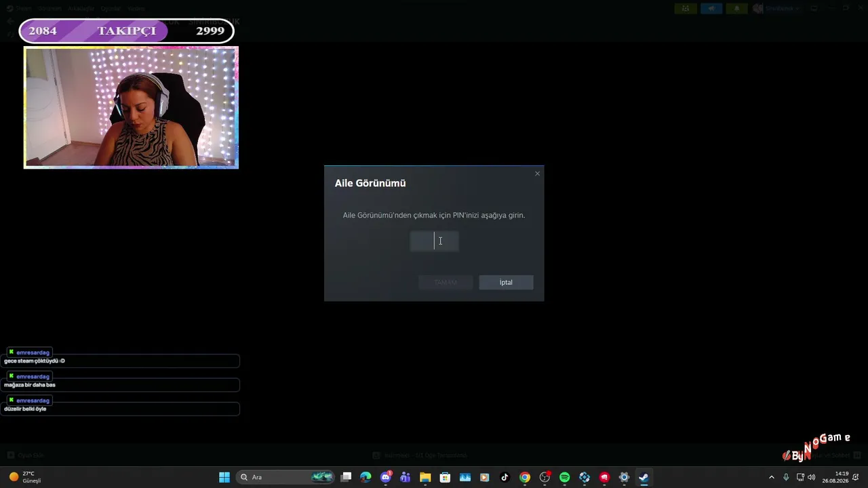Screen dimensions: 868x488
Task: Open the blue diamond app on the taskbar
Action: tap(585, 477)
